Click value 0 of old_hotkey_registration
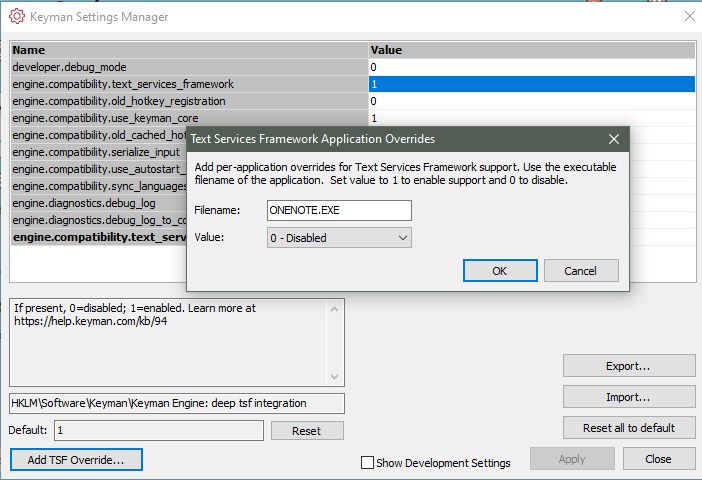702x480 pixels. click(x=532, y=101)
